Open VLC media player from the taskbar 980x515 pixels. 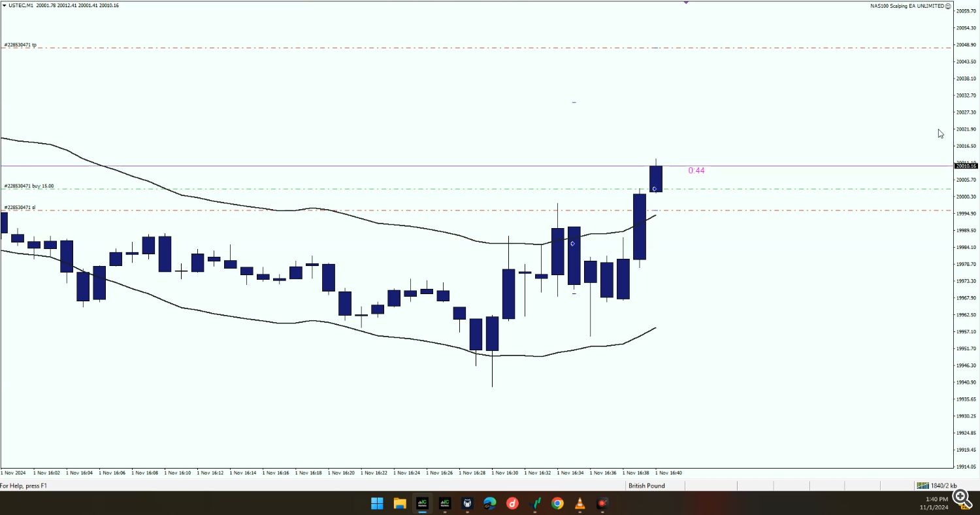point(580,503)
